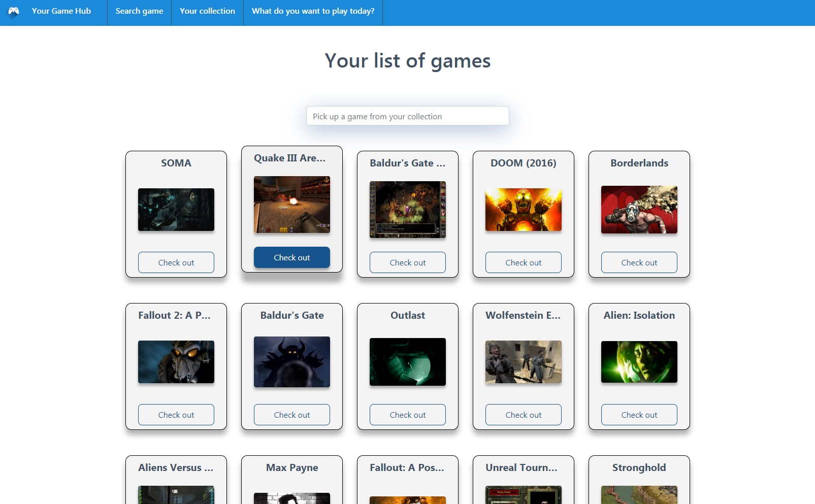Click the DOOM (2016) title
This screenshot has width=815, height=504.
[524, 163]
